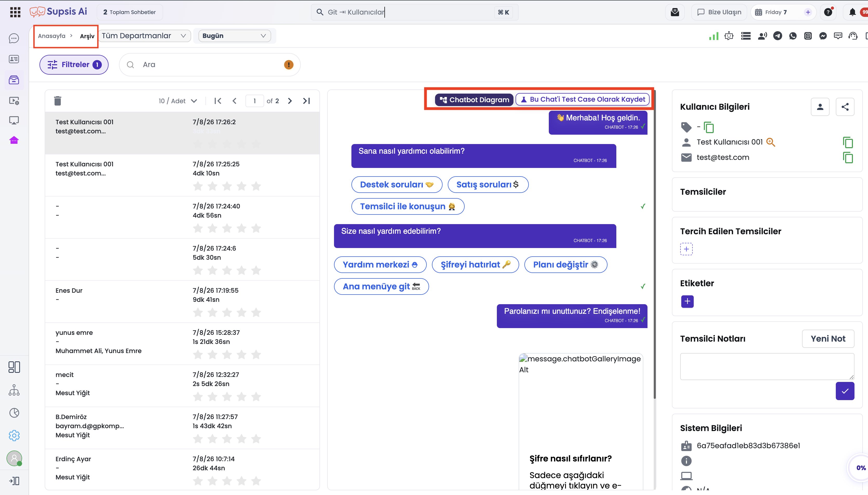868x495 pixels.
Task: Copy the test@test.com email address
Action: (x=848, y=157)
